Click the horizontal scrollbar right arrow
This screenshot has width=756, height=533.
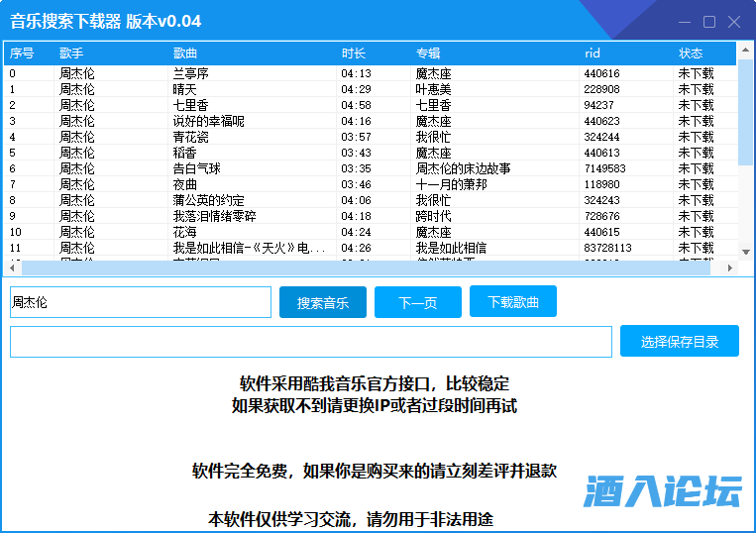point(731,268)
